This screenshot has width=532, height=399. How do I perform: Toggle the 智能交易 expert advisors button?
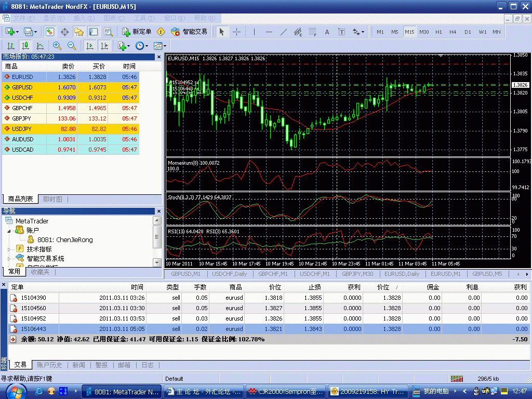pos(190,32)
